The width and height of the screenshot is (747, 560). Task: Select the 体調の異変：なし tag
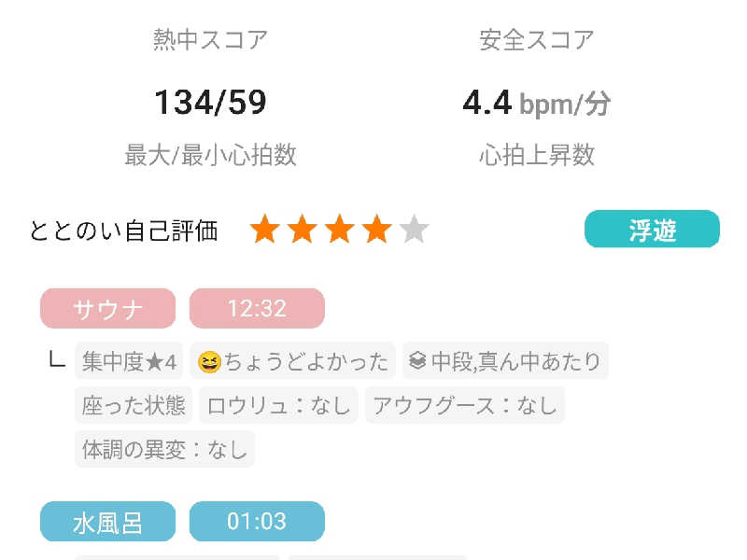pyautogui.click(x=164, y=449)
